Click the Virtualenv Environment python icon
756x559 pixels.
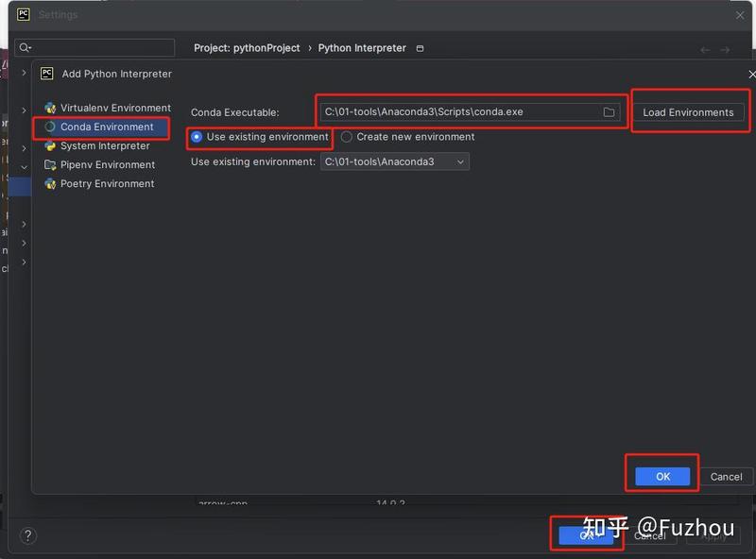tap(50, 108)
